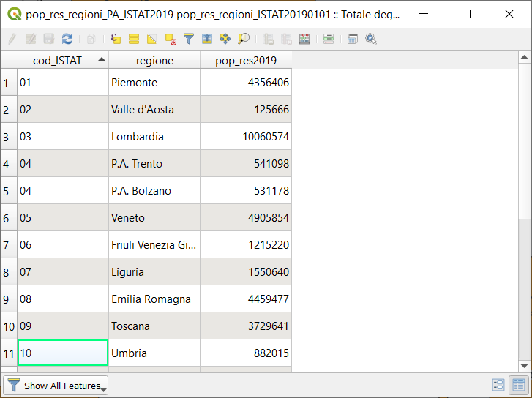Move selection to top of table
532x398 pixels.
pyautogui.click(x=207, y=39)
